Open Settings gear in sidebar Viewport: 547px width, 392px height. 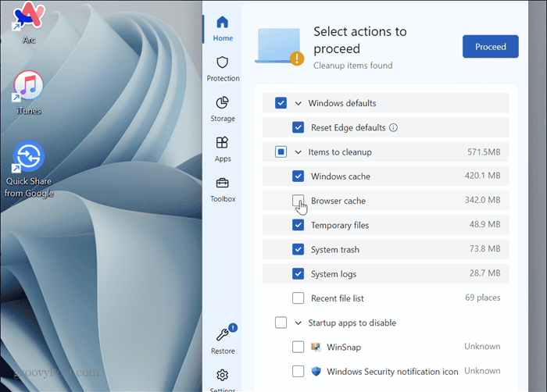pos(223,380)
